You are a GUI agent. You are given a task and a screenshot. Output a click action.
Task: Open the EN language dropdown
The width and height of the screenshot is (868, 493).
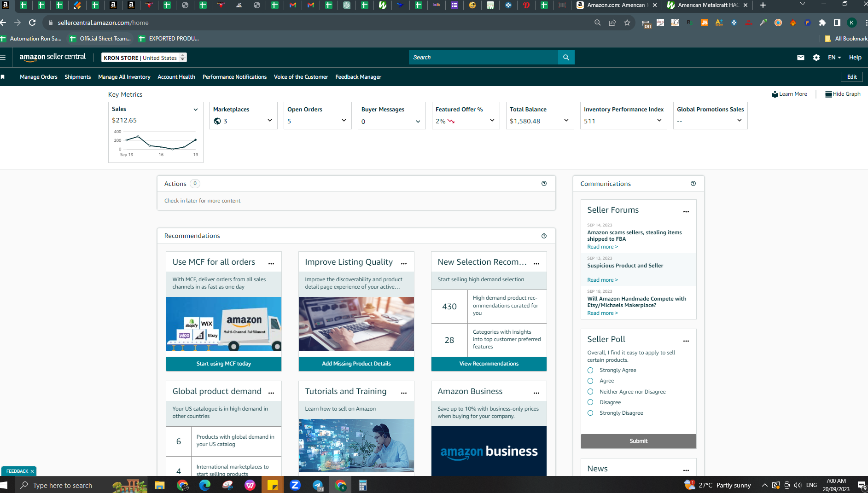pos(834,58)
